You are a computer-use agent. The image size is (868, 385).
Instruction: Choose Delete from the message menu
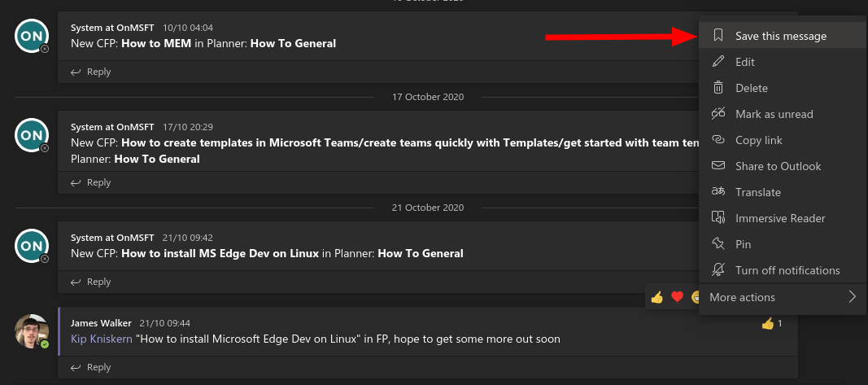783,88
